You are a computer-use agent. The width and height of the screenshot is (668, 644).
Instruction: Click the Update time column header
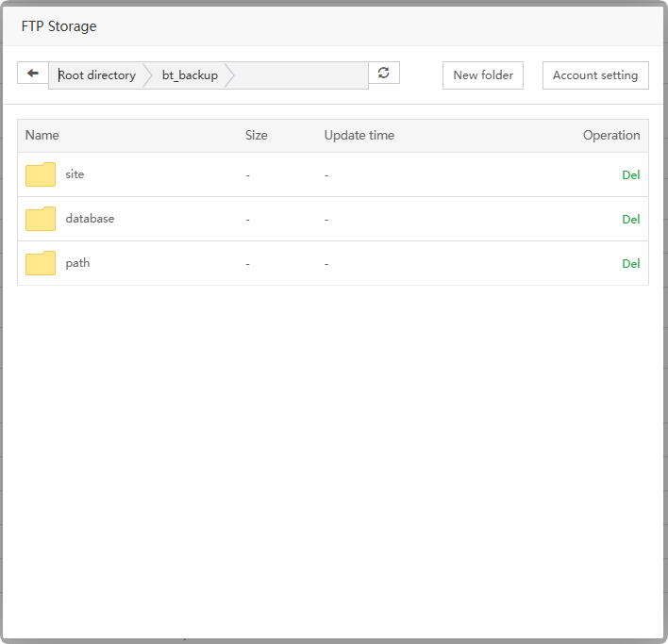pyautogui.click(x=359, y=136)
